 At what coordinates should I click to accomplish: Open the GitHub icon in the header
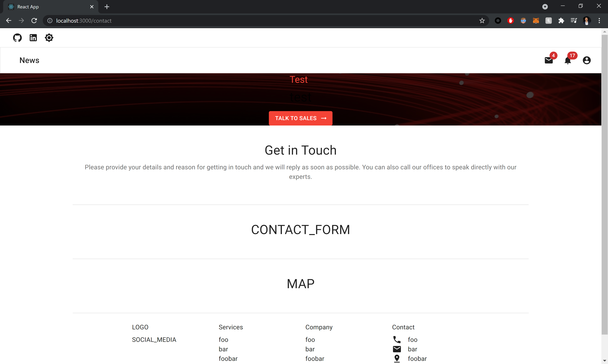pos(17,38)
